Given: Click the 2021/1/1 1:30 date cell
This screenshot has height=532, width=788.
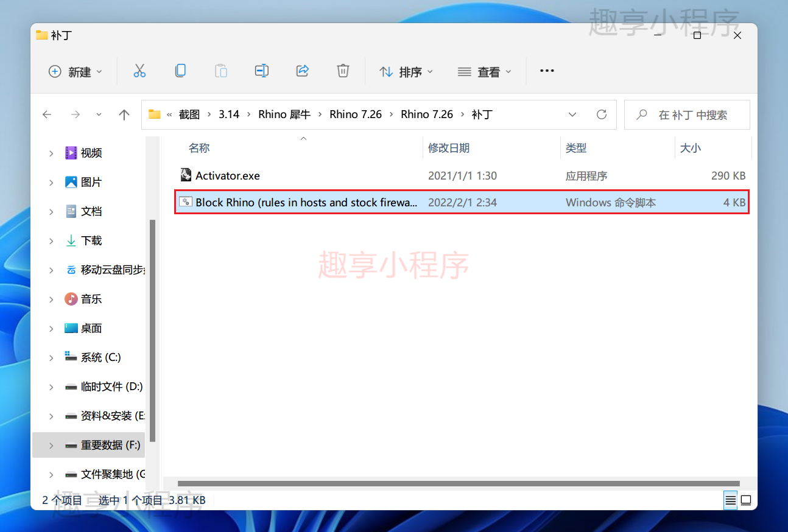Looking at the screenshot, I should (x=462, y=175).
